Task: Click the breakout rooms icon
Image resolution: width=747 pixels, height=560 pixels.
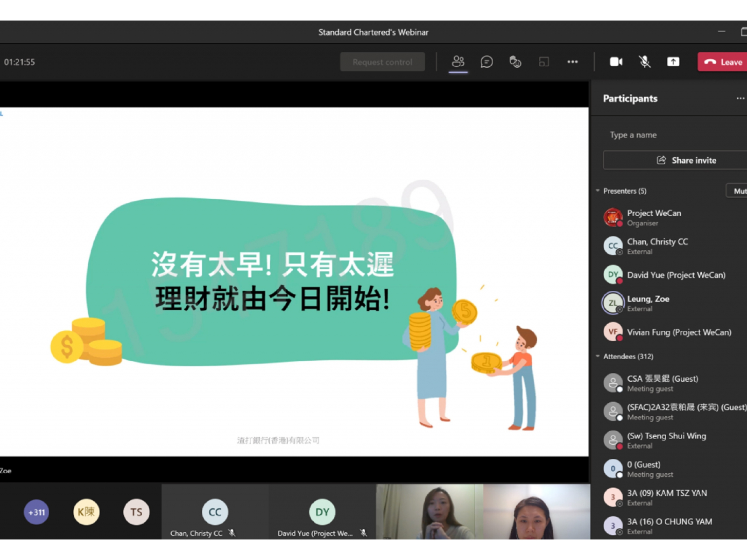Action: (544, 62)
